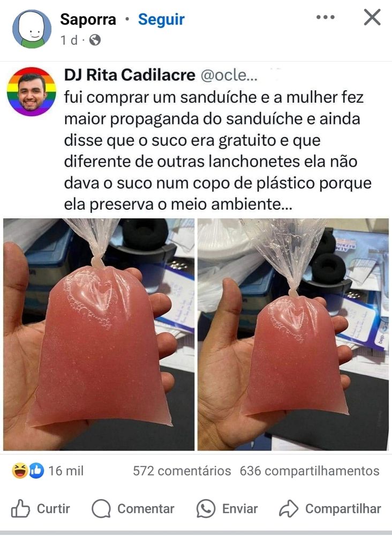Click the WhatsApp Enviar icon
The image size is (392, 536).
pyautogui.click(x=206, y=509)
